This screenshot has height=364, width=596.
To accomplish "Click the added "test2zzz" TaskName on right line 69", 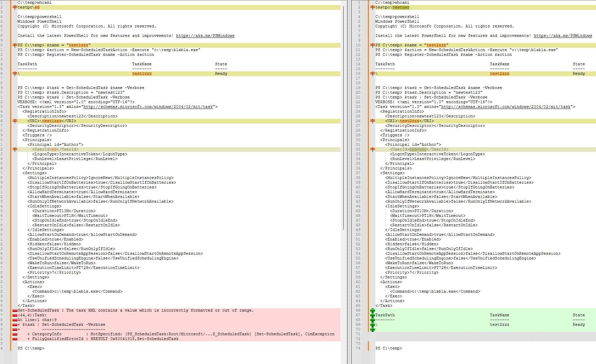I will tap(500, 324).
